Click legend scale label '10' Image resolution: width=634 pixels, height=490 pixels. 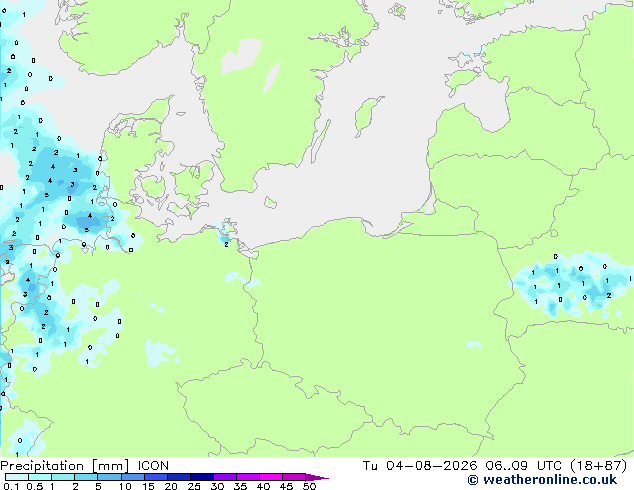coord(125,486)
